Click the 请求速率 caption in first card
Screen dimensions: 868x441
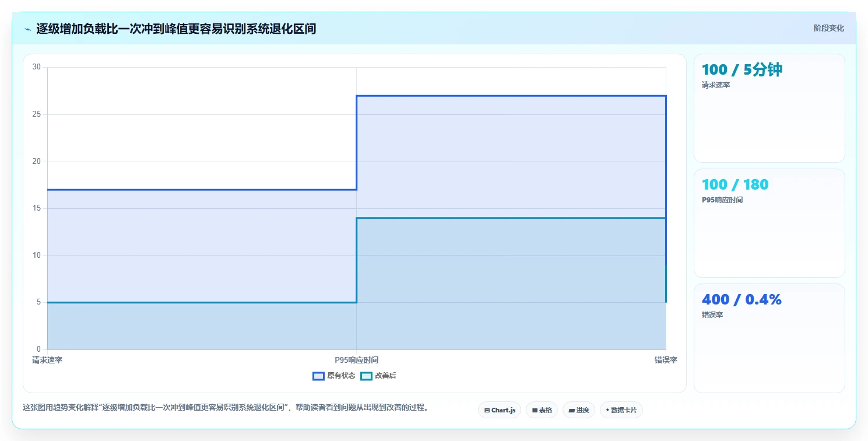(x=716, y=85)
